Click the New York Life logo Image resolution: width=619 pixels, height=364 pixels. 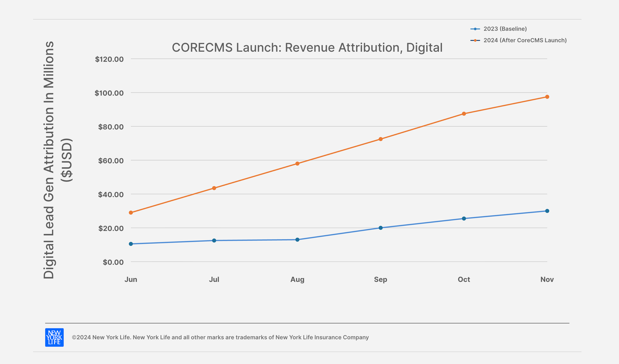tap(55, 337)
